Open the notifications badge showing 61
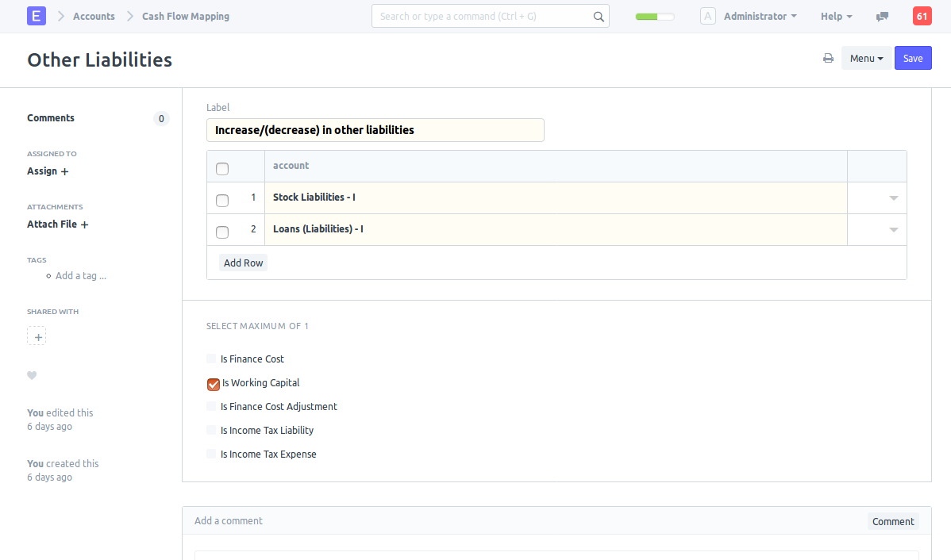Screen dimensions: 951x560 pyautogui.click(x=922, y=16)
